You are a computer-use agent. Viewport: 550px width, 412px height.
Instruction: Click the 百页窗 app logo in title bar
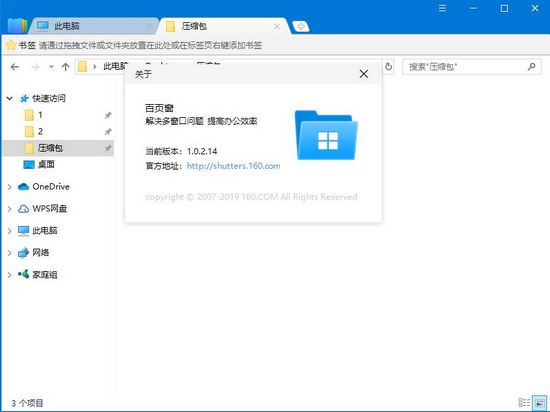(18, 25)
